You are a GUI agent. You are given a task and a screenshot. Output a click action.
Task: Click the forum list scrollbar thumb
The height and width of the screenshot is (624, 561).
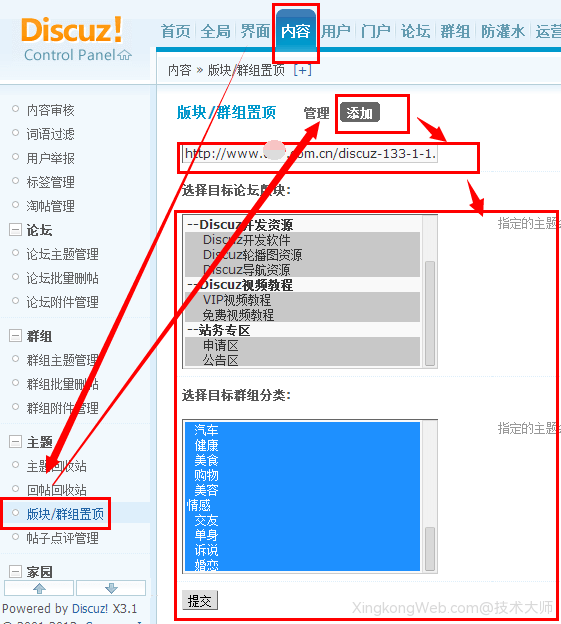(430, 313)
